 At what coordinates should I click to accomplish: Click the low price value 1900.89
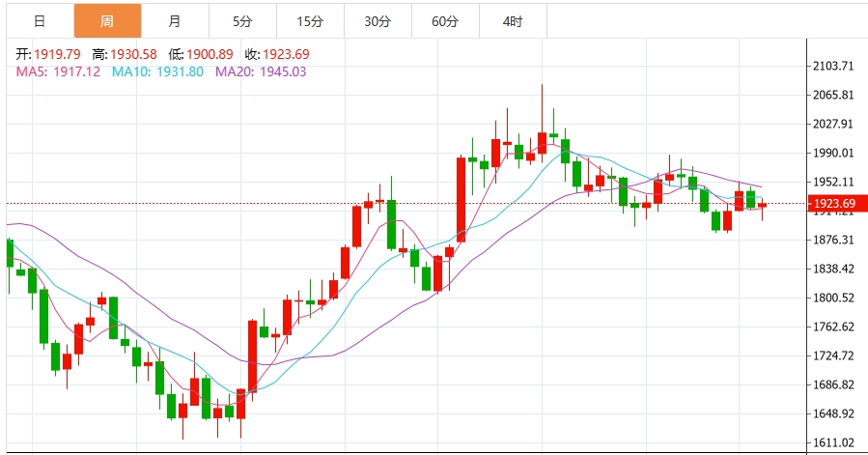(210, 54)
